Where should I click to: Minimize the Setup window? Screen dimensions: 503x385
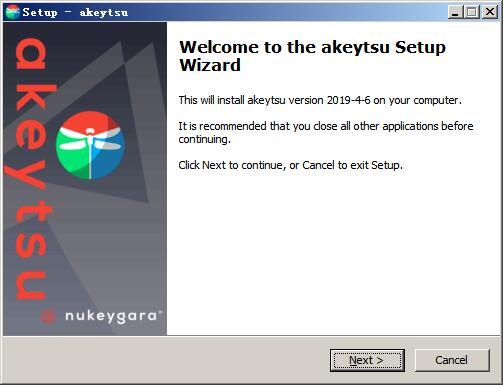click(455, 12)
